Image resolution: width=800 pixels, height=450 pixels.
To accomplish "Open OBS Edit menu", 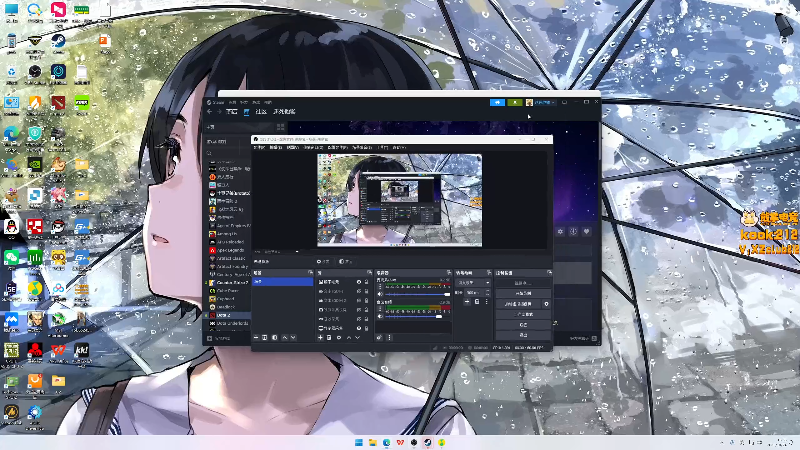I will click(276, 147).
